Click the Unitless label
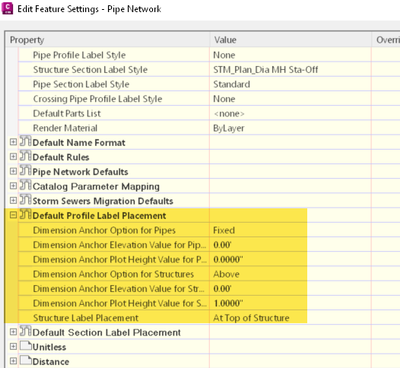Screen dimensions: 400x368 (49, 347)
